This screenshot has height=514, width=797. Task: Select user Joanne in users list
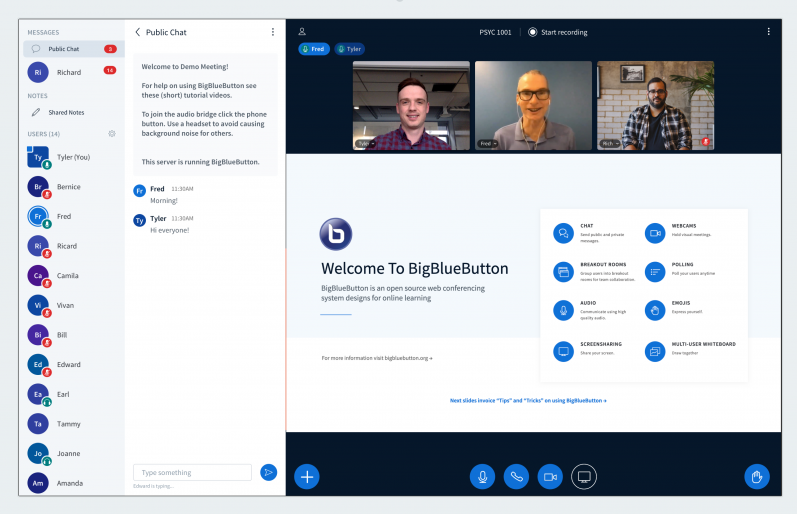pos(72,453)
